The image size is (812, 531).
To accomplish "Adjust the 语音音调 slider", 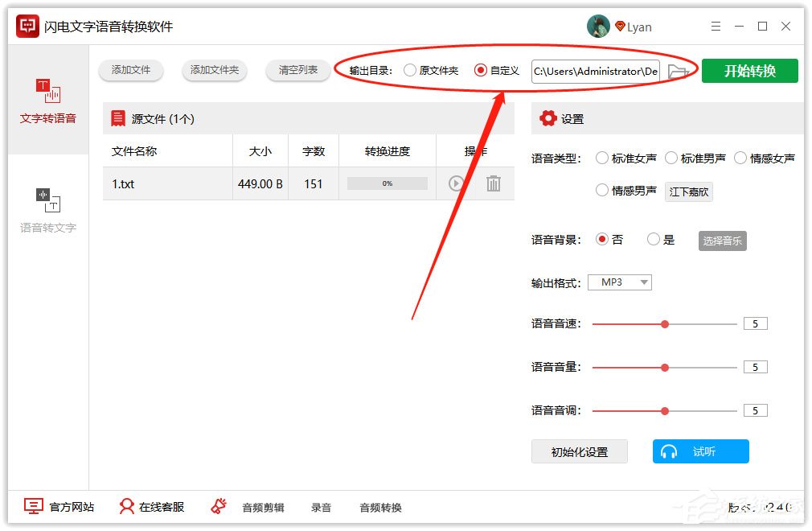I will click(664, 410).
